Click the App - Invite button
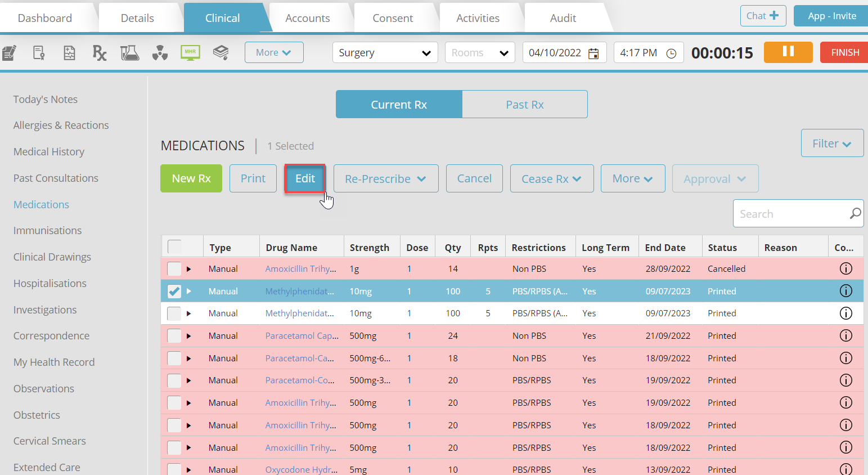The height and width of the screenshot is (475, 868). pos(831,16)
